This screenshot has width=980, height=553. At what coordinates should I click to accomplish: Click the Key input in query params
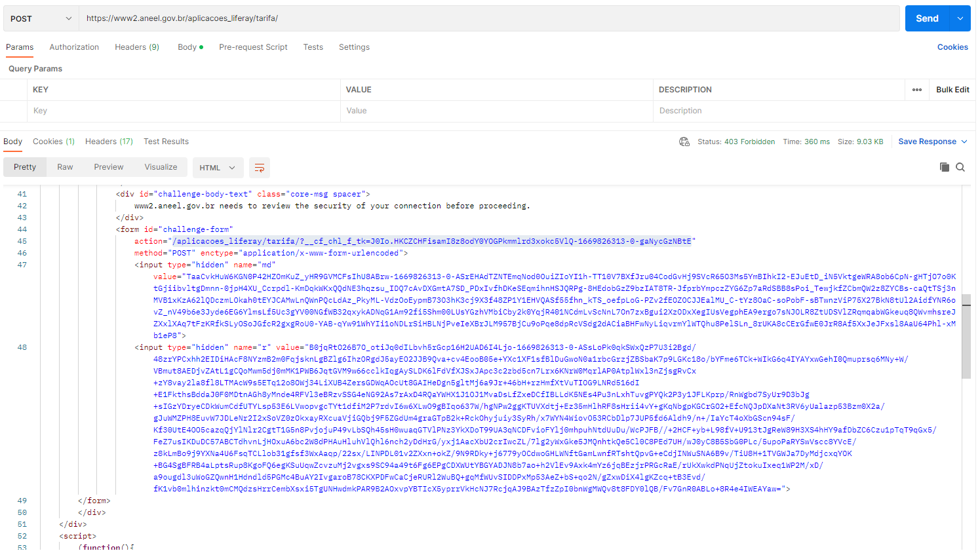click(x=184, y=111)
